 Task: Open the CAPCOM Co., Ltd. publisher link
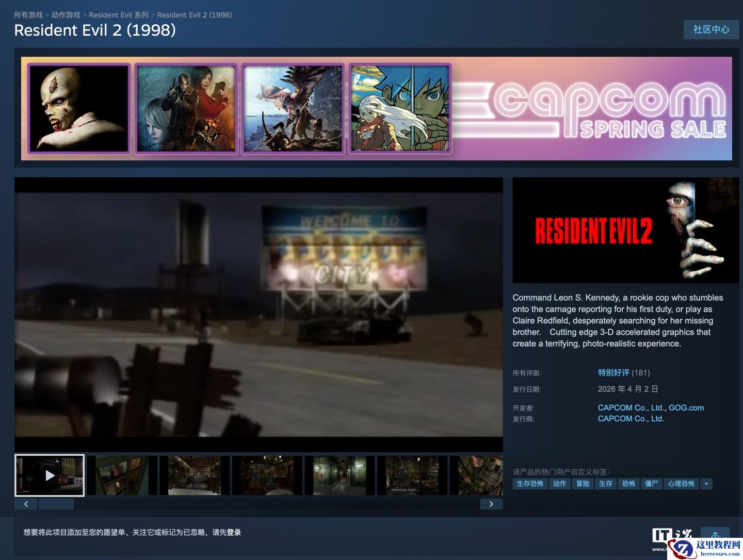point(631,418)
